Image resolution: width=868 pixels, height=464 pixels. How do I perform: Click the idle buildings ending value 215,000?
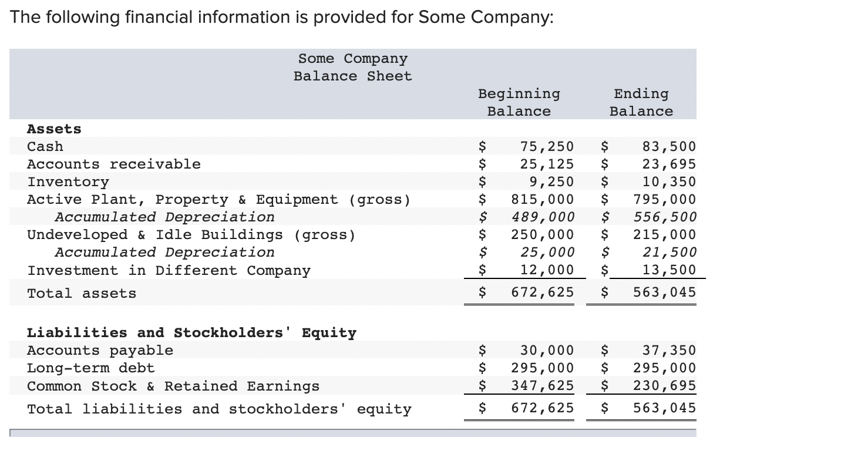(x=664, y=234)
